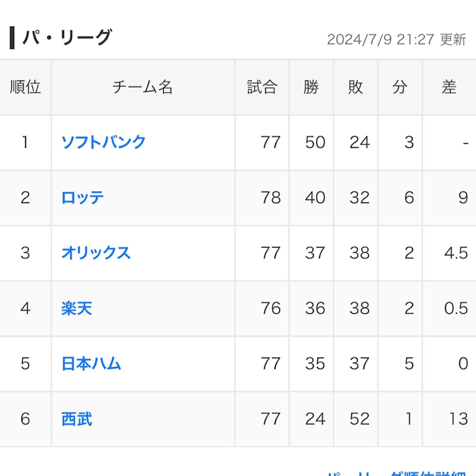The width and height of the screenshot is (476, 476).
Task: Click 西武's 52 losses cell
Action: [x=359, y=419]
